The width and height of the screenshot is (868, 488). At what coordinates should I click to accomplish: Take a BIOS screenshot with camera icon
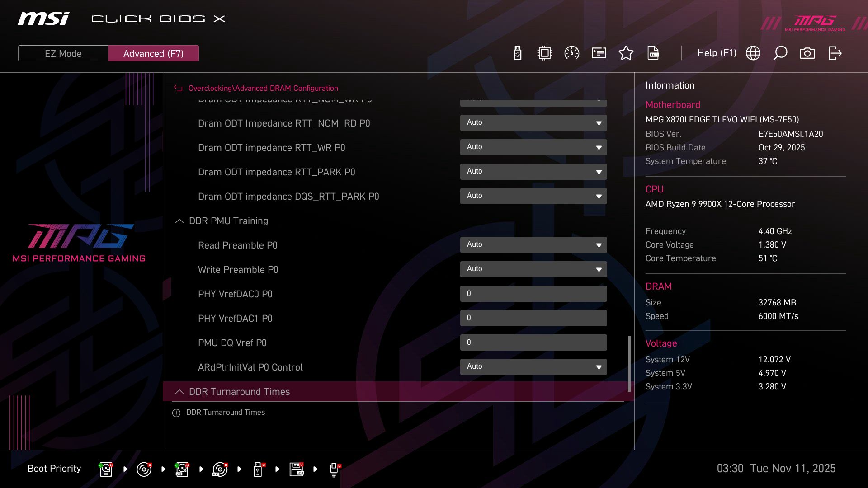point(807,53)
